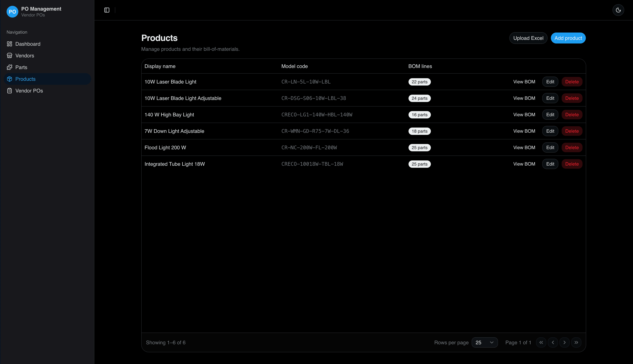
Task: Click model code CR-WMN-GD-R75-7W-DL-36
Action: (x=315, y=131)
